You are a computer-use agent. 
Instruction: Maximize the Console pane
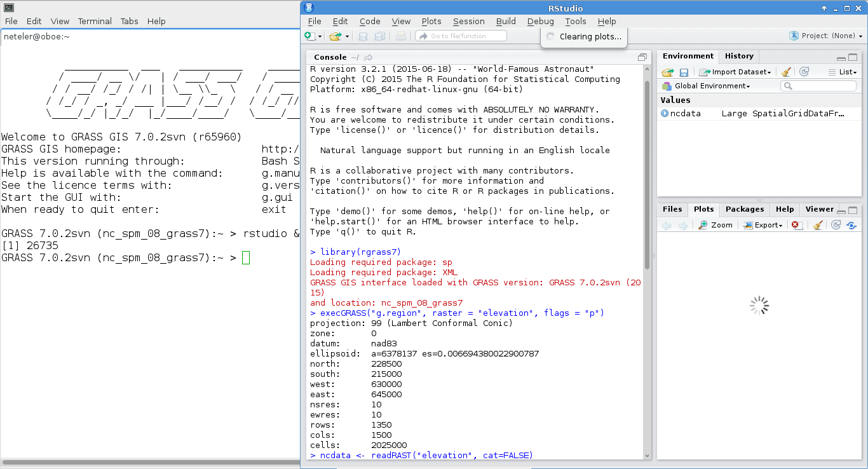point(642,57)
